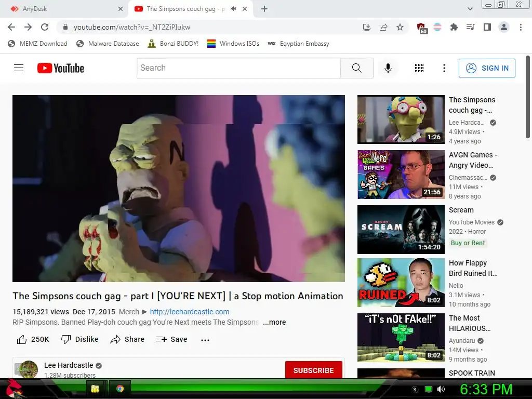Click the SUBSCRIBE button
Screen dimensions: 532x399
313,370
